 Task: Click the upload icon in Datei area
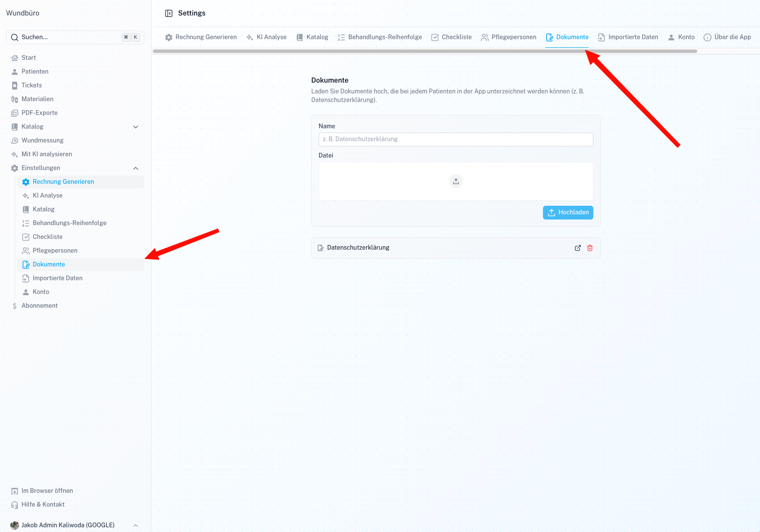(456, 181)
